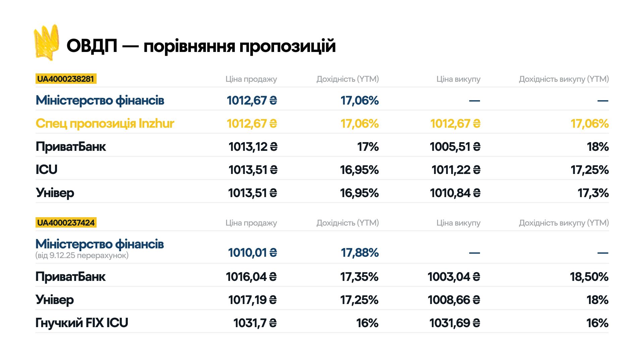The height and width of the screenshot is (362, 644).
Task: Click the 1016,04 ₴ sale price
Action: coord(251,277)
